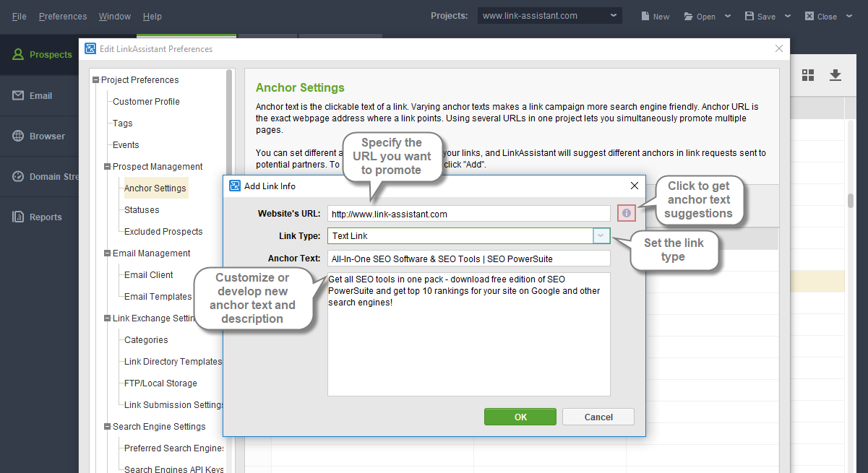The image size is (868, 473).
Task: Open the Email module in the sidebar
Action: [39, 95]
